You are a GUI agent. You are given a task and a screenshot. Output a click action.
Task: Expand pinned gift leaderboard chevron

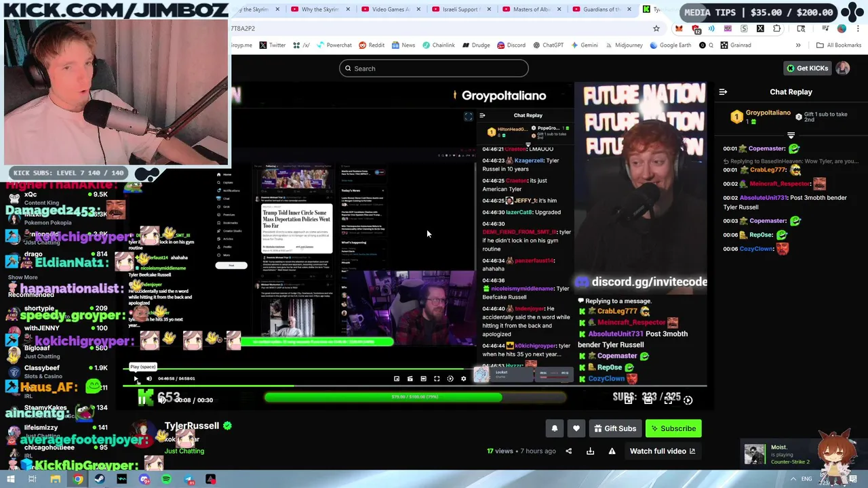pyautogui.click(x=791, y=136)
